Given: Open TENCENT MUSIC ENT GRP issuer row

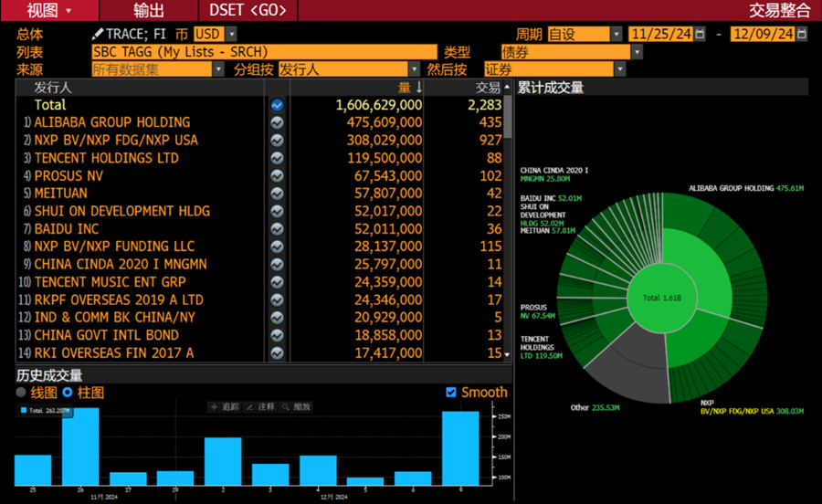Looking at the screenshot, I should pyautogui.click(x=111, y=282).
